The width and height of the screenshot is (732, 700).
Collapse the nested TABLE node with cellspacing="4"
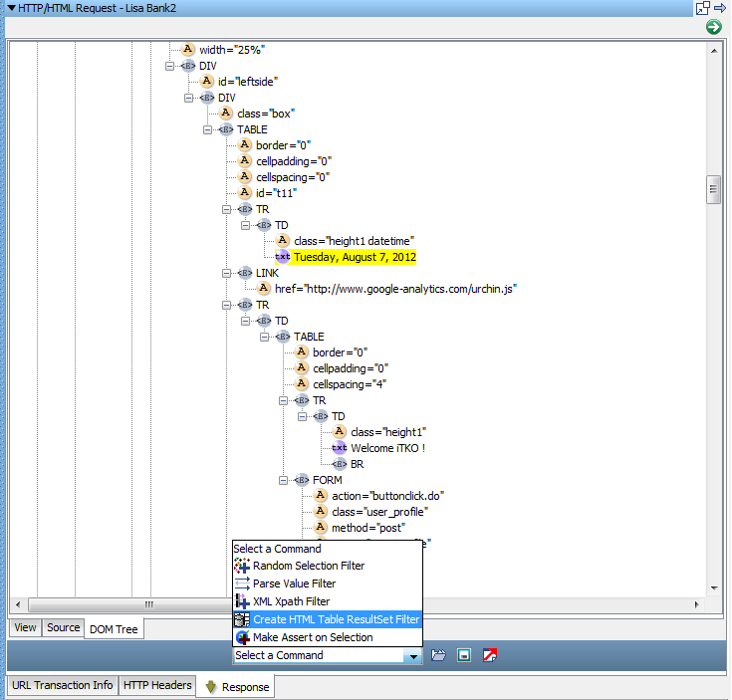click(264, 337)
